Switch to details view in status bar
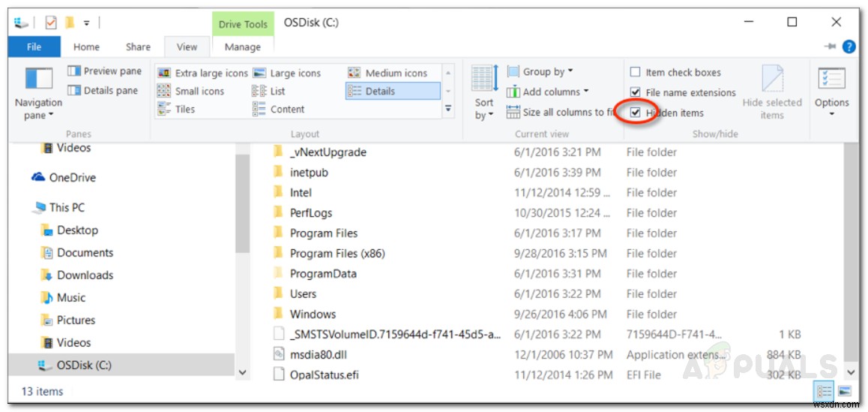The image size is (868, 412). 825,392
